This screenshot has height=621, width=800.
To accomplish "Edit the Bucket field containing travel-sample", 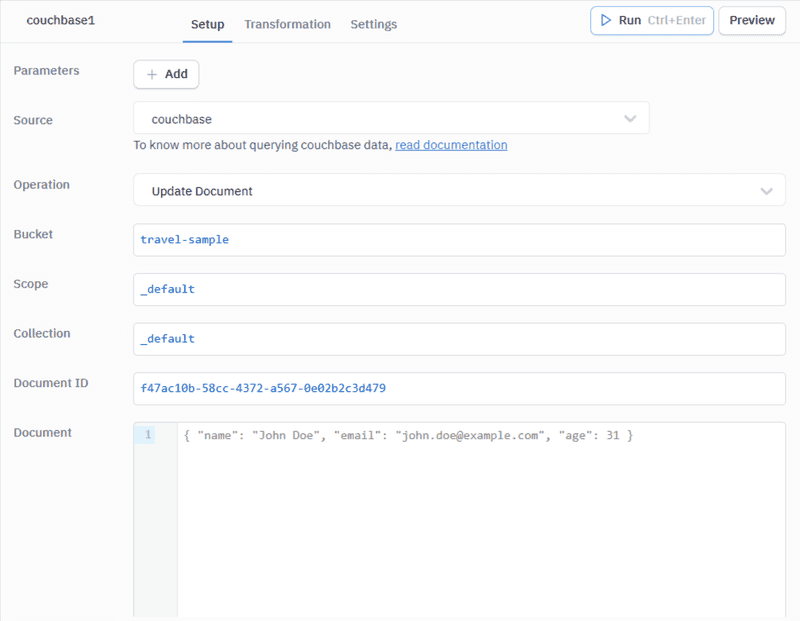I will pos(400,240).
